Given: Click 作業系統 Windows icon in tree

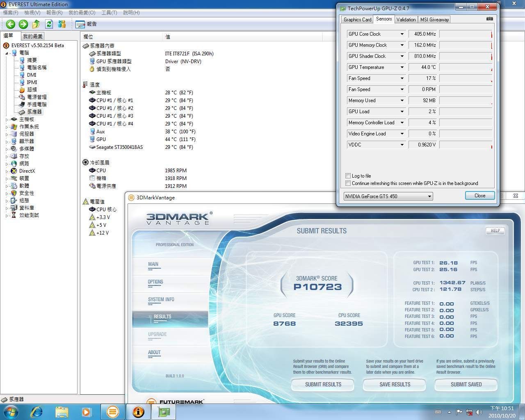Looking at the screenshot, I should 14,127.
